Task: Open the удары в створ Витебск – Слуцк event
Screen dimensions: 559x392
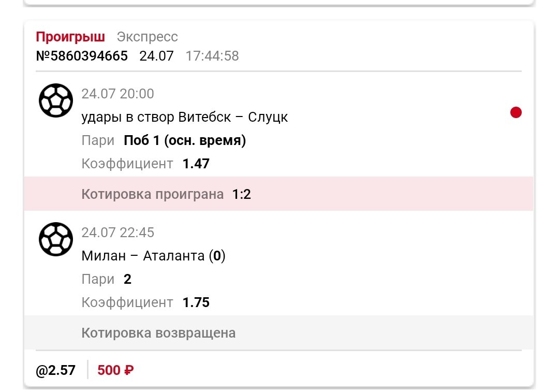Action: (184, 117)
